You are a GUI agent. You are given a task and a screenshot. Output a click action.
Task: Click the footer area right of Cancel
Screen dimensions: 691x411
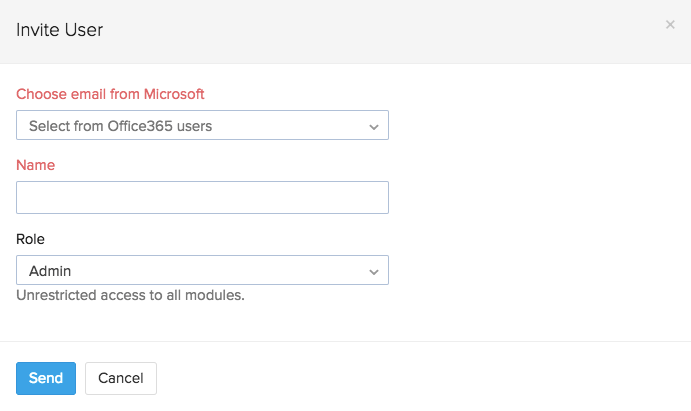(x=420, y=378)
